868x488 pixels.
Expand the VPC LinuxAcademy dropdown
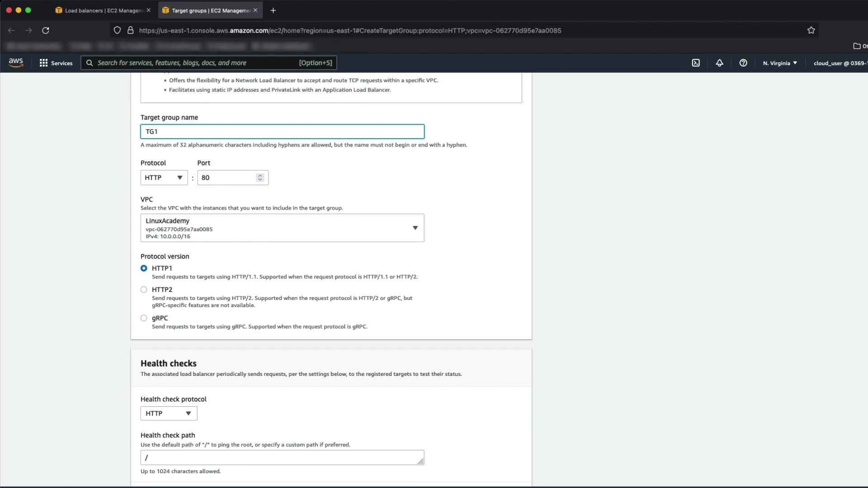coord(282,228)
